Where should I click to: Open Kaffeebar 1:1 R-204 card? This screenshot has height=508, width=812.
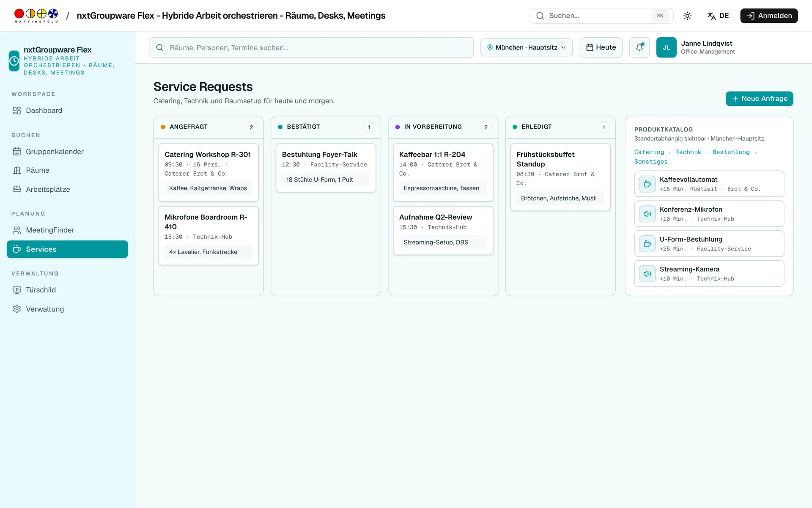coord(443,172)
